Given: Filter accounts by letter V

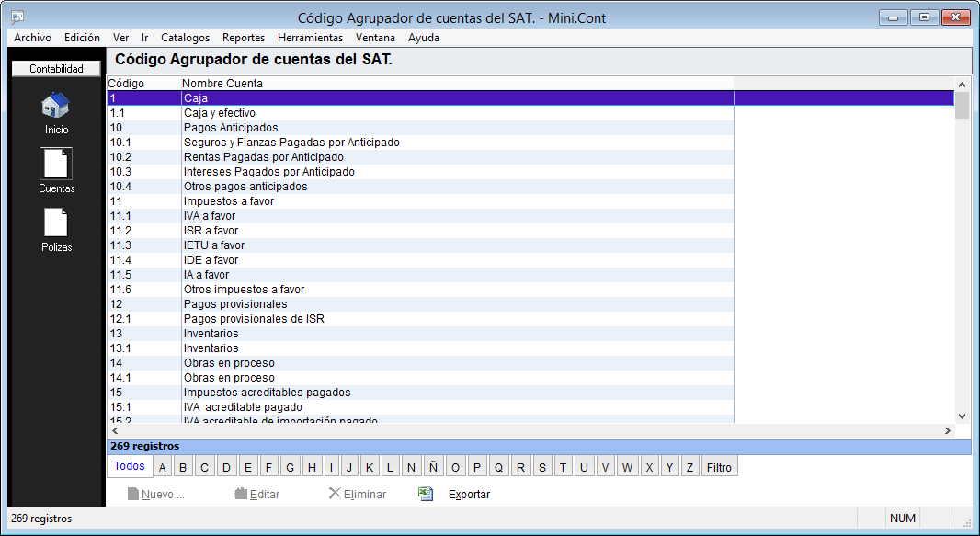Looking at the screenshot, I should click(606, 467).
